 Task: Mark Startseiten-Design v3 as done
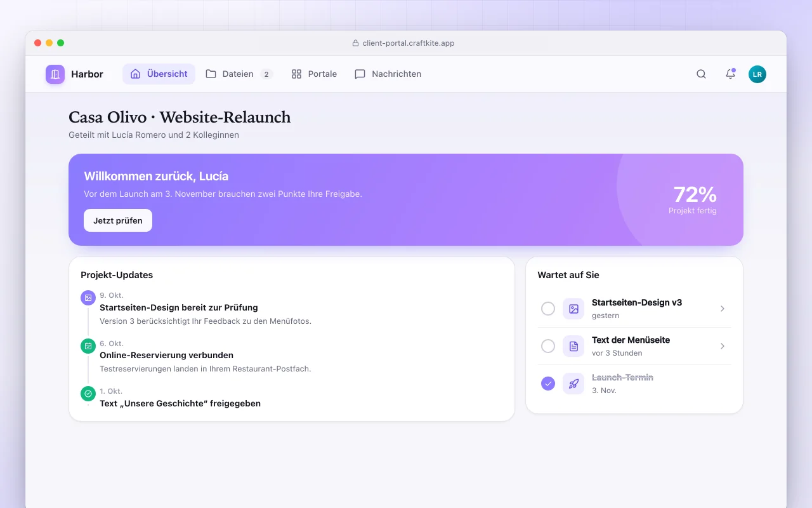(548, 309)
